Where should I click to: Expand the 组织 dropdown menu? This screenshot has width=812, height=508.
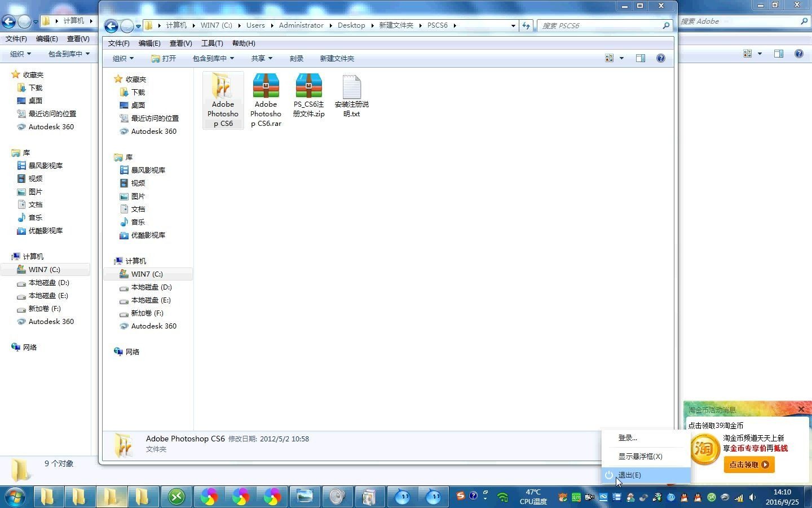coord(122,58)
